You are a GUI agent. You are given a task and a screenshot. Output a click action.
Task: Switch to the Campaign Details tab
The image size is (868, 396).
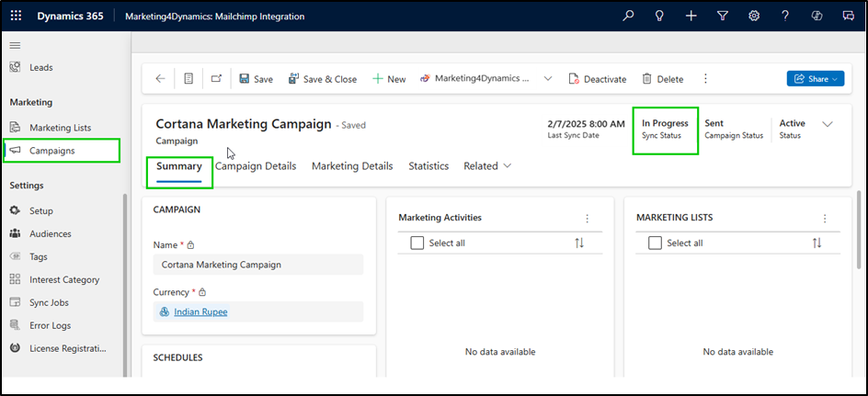256,166
